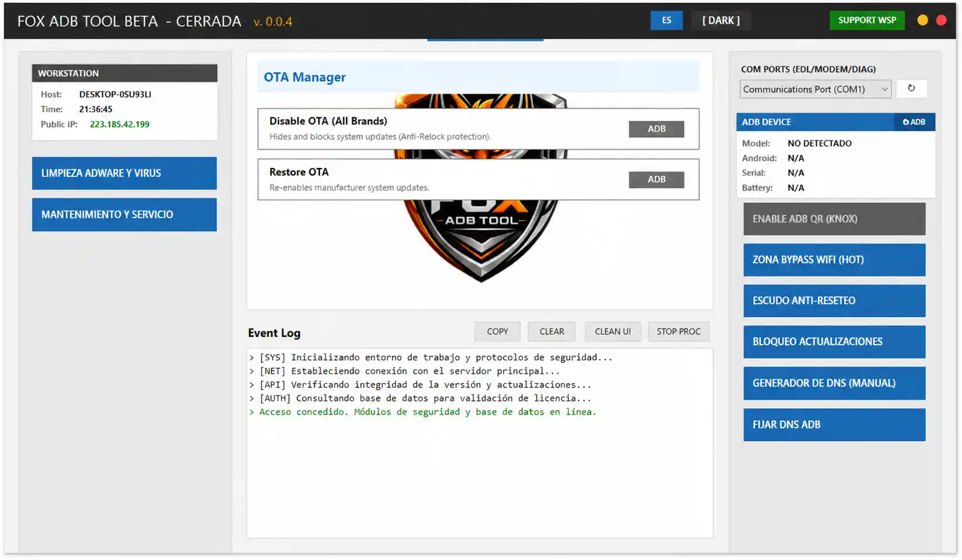Click the version label v. 0.0.4
This screenshot has height=560, width=962.
tap(273, 22)
